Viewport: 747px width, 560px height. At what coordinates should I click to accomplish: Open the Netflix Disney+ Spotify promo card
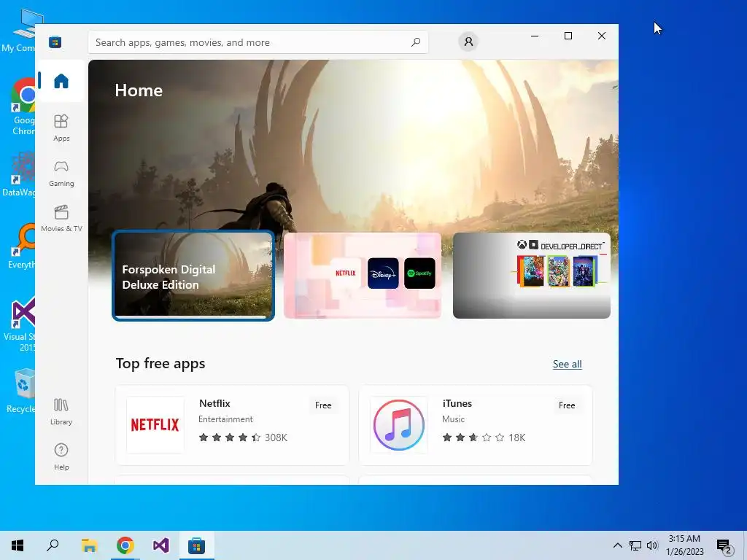coord(362,275)
